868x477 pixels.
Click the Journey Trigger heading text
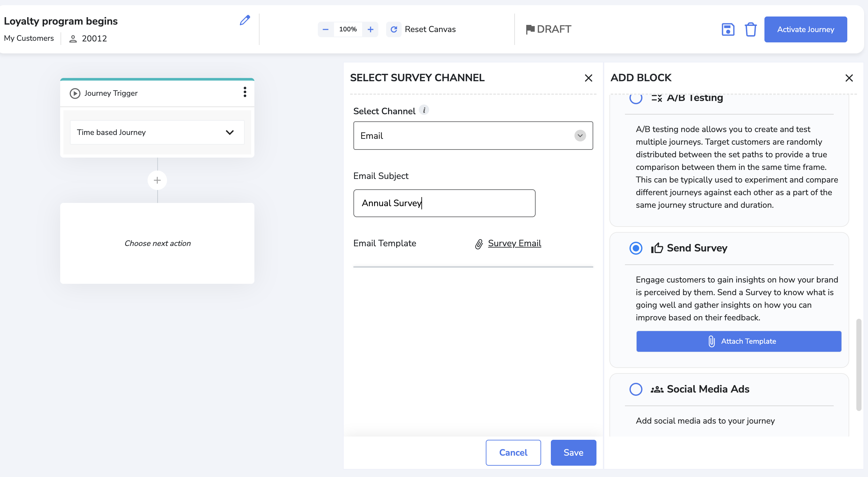coord(111,93)
